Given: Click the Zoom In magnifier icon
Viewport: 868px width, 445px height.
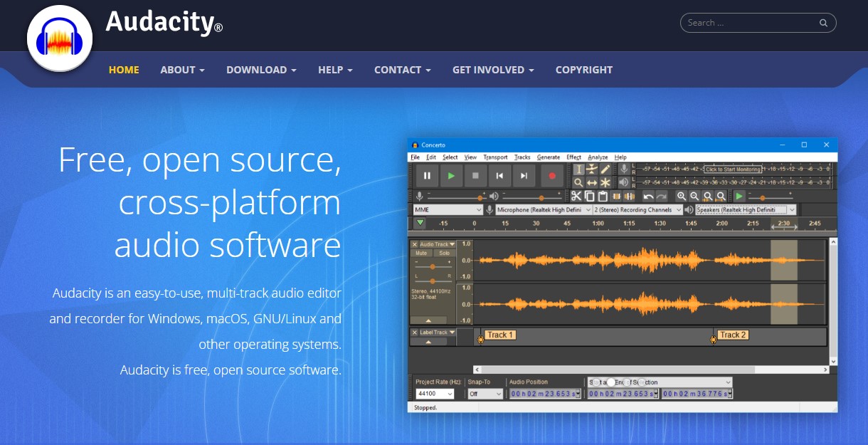Looking at the screenshot, I should 682,197.
